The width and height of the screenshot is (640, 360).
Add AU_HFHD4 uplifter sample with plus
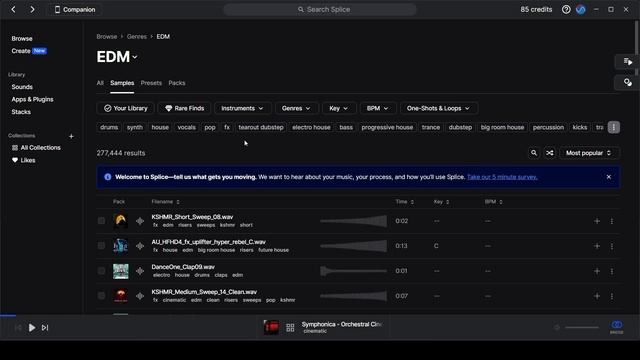pyautogui.click(x=597, y=246)
